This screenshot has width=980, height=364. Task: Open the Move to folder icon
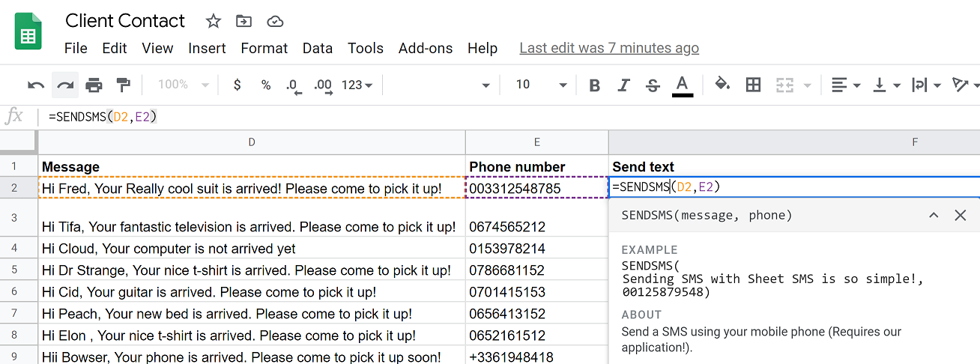click(x=244, y=21)
